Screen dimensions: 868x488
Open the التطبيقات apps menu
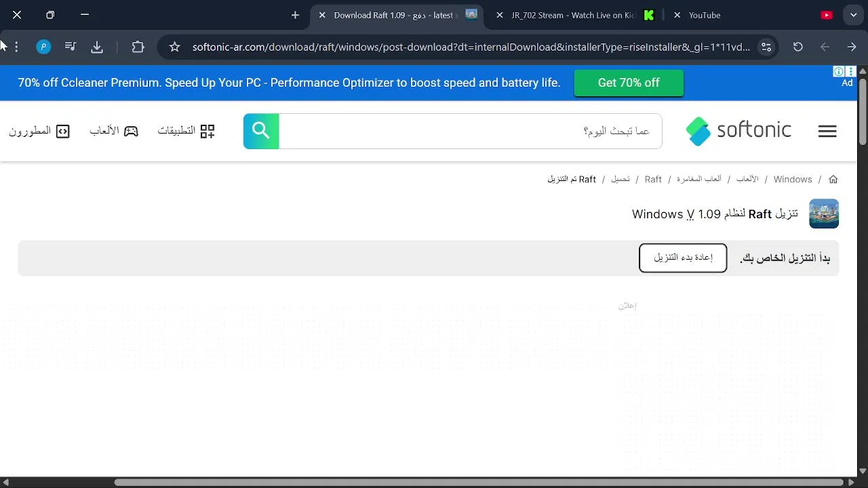pyautogui.click(x=186, y=131)
